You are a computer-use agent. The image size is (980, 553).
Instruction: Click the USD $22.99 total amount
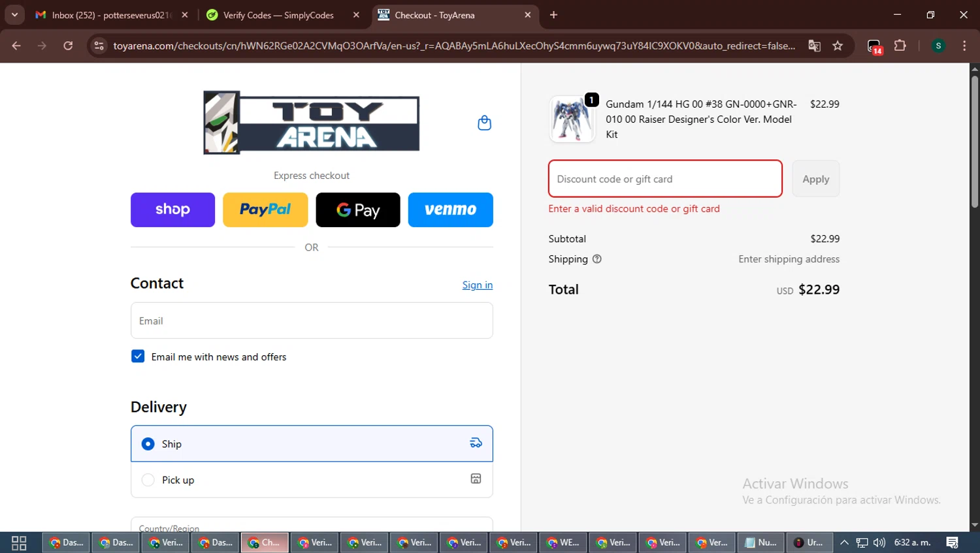pyautogui.click(x=808, y=290)
